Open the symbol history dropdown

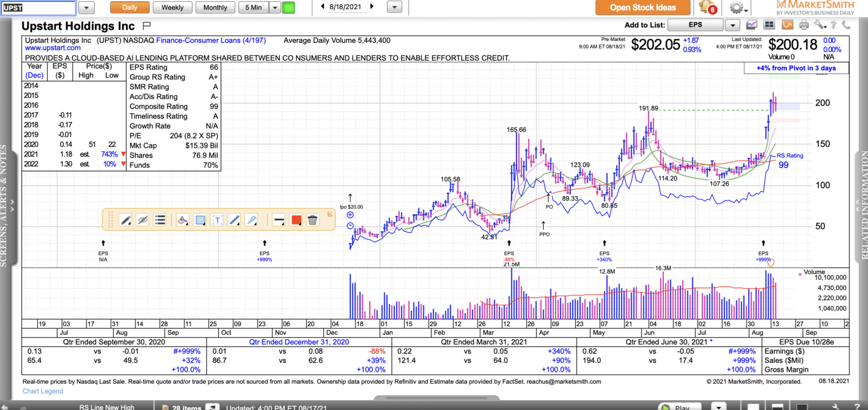[86, 7]
